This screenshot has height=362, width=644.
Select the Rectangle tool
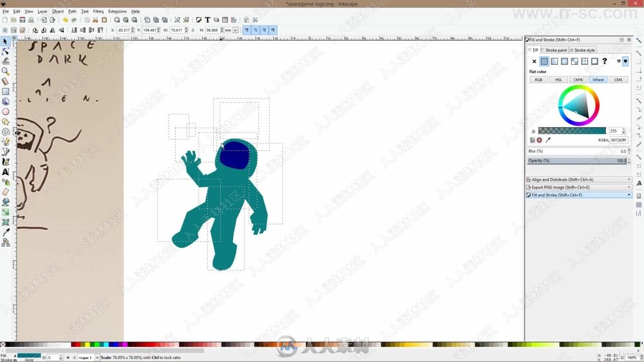pos(6,92)
